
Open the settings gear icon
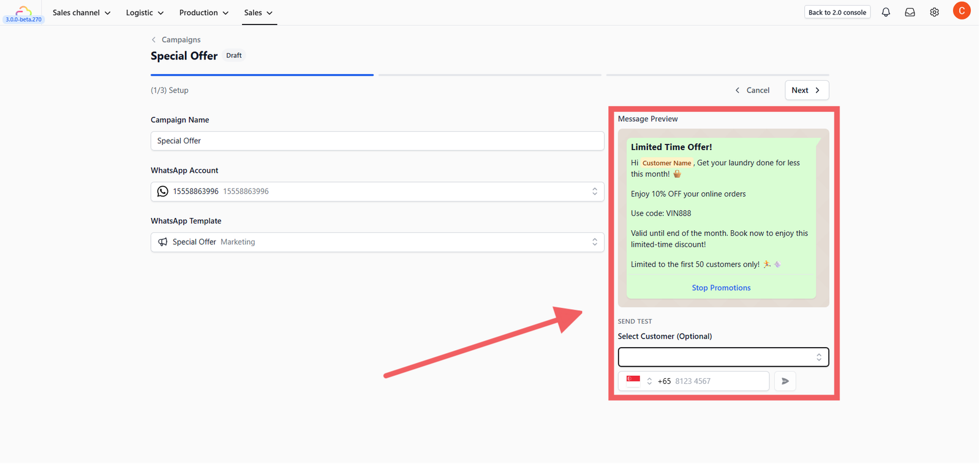[935, 12]
